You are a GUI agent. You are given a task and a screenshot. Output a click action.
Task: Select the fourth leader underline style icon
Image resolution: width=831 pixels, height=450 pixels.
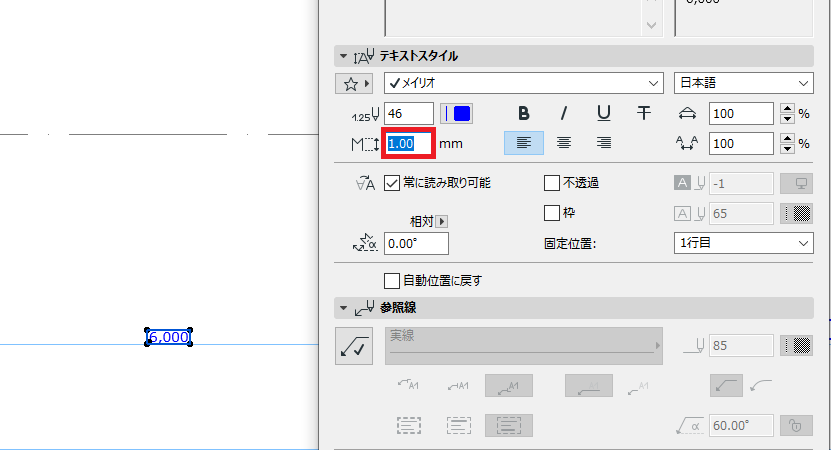(589, 386)
